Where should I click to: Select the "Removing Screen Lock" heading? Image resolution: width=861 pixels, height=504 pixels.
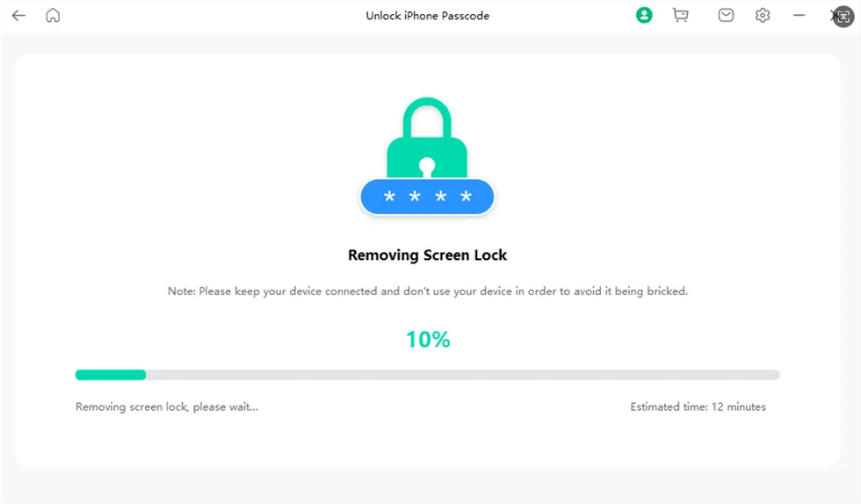point(428,256)
